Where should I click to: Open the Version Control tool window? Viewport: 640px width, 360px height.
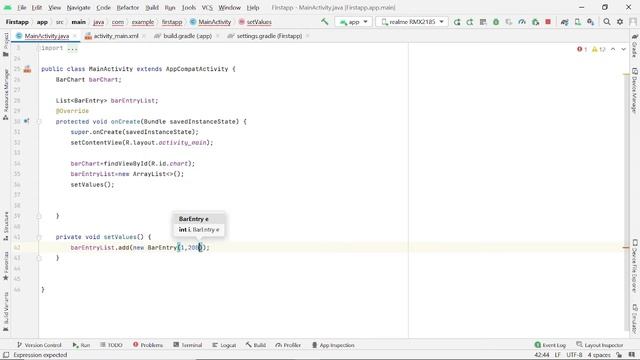39,345
